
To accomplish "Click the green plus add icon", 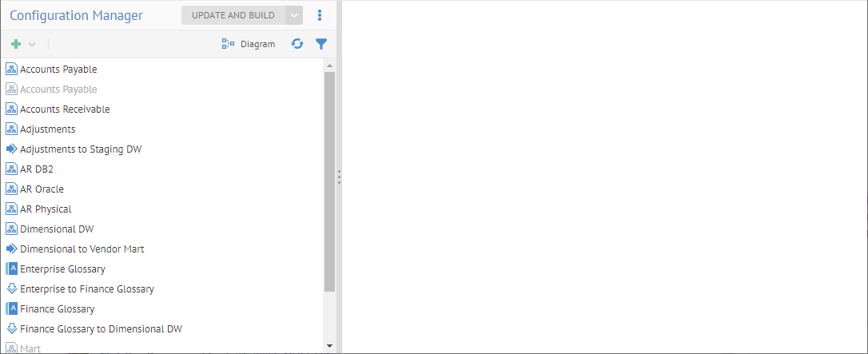I will click(16, 45).
